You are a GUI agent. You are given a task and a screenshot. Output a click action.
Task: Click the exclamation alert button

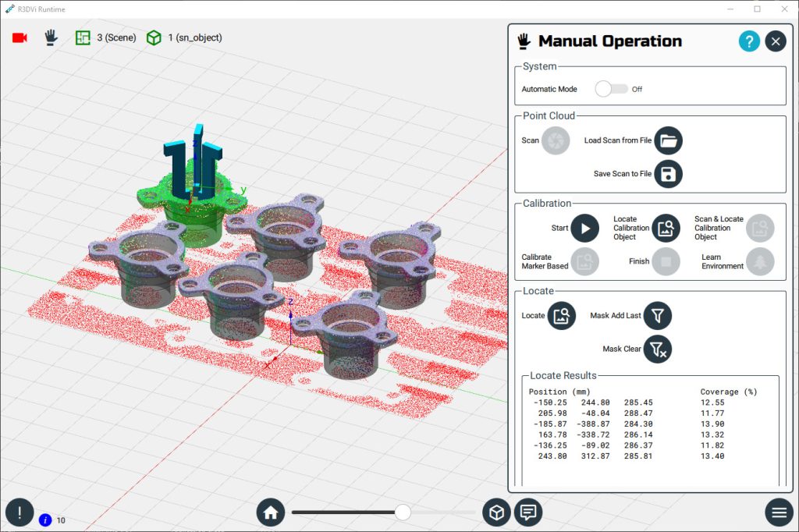(20, 512)
